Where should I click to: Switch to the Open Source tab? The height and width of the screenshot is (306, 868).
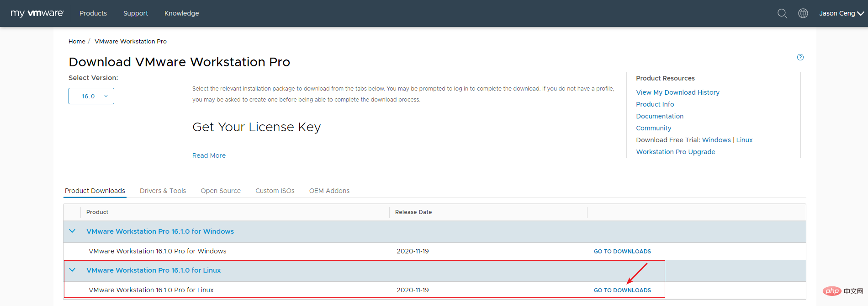(x=221, y=191)
